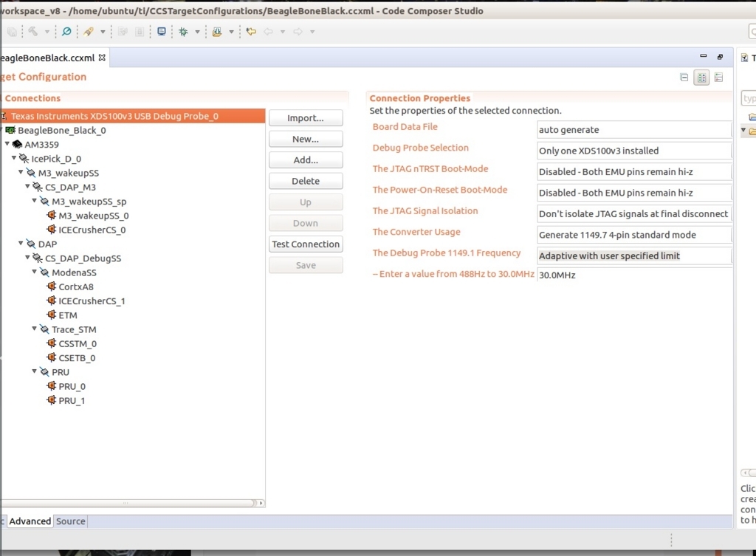Click the Delete button
This screenshot has width=756, height=556.
[306, 182]
